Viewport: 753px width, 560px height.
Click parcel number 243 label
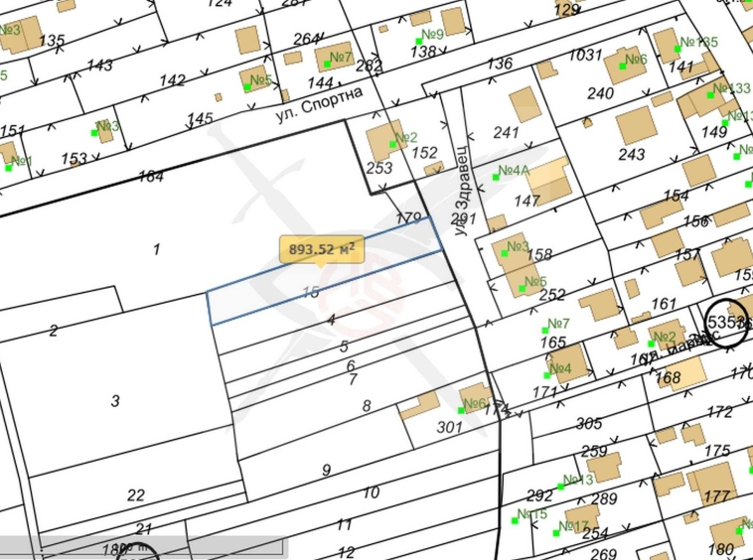click(x=632, y=154)
